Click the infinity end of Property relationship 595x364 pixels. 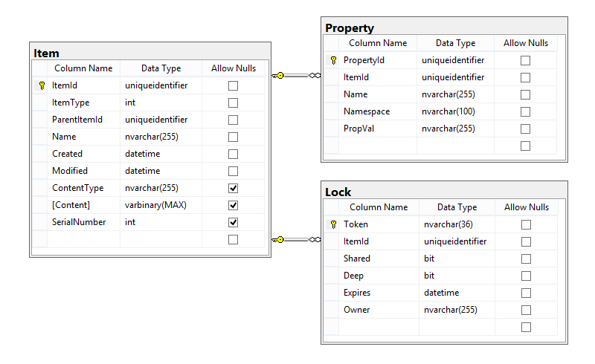(314, 75)
